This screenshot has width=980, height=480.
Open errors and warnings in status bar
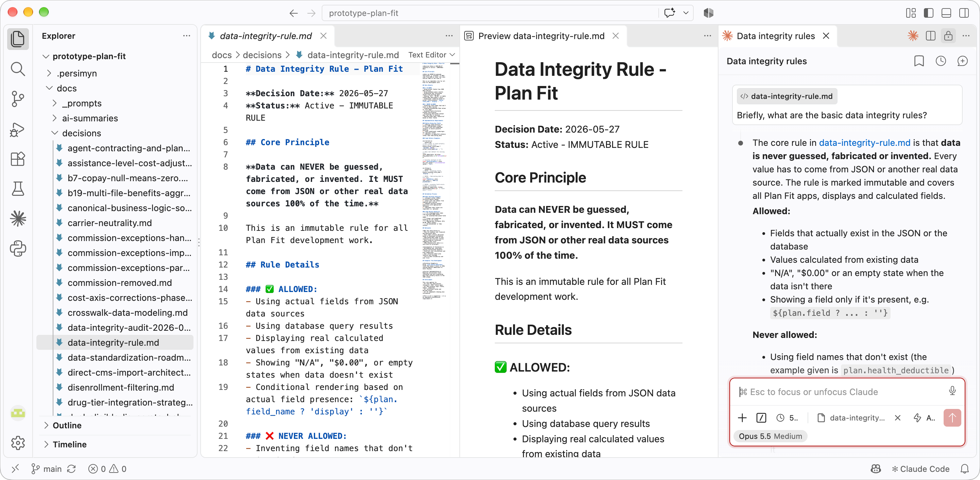click(107, 468)
